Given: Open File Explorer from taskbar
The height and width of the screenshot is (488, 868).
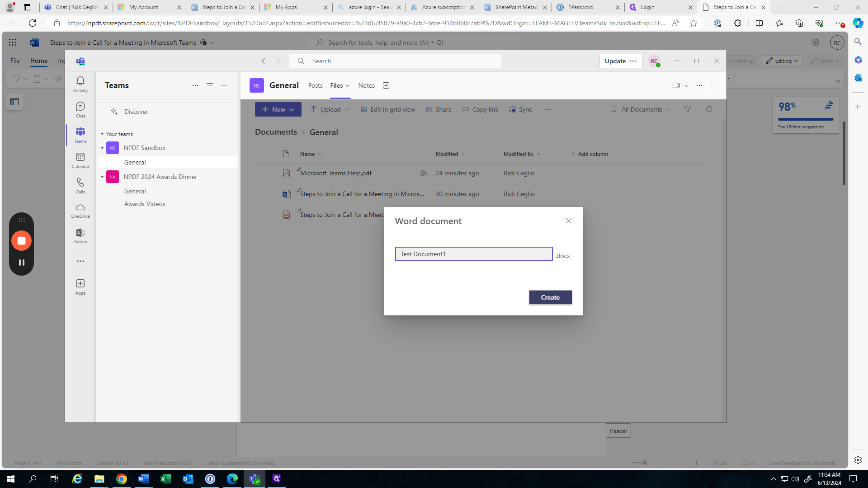Looking at the screenshot, I should pos(99,479).
